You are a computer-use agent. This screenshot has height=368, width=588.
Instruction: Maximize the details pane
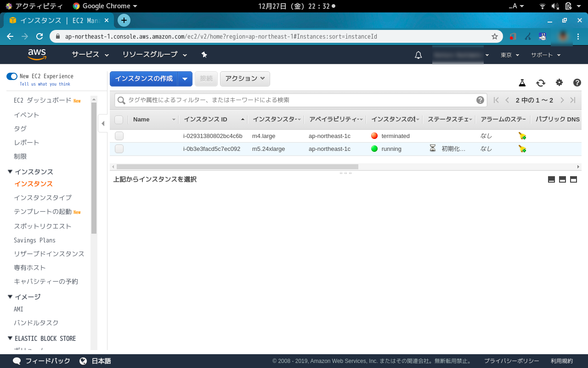tap(573, 179)
